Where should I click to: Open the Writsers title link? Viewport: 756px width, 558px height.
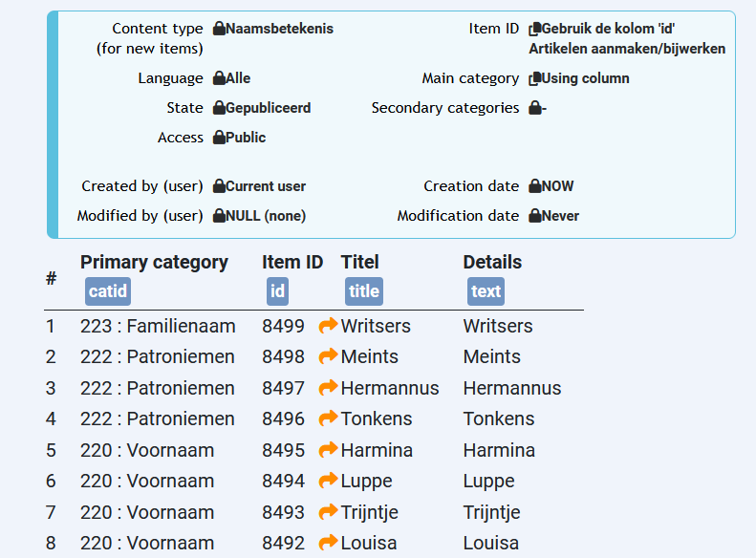click(376, 326)
